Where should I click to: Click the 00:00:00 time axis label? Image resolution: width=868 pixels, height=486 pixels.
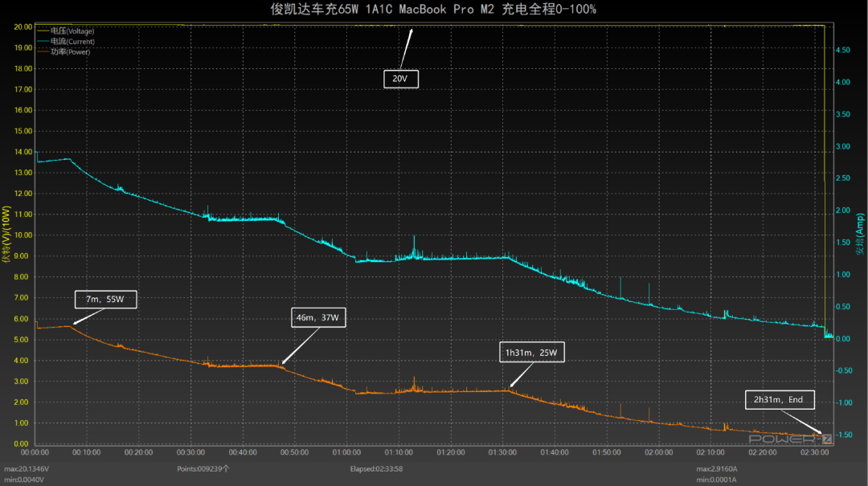[35, 452]
